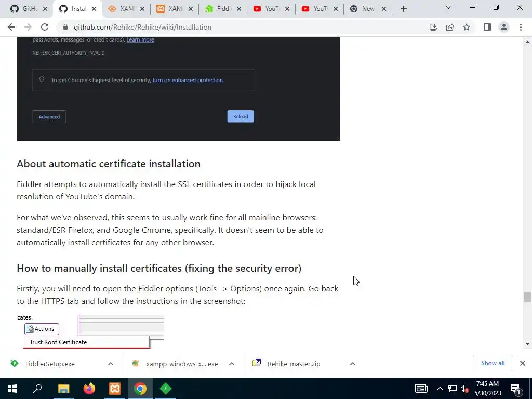This screenshot has width=532, height=399.
Task: Click the muted volume tray icon
Action: point(465,389)
